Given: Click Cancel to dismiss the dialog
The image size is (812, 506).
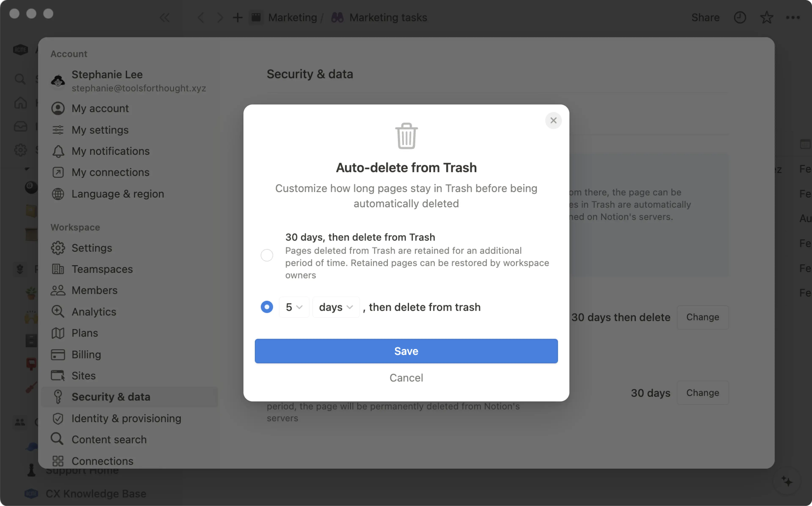Looking at the screenshot, I should tap(406, 378).
